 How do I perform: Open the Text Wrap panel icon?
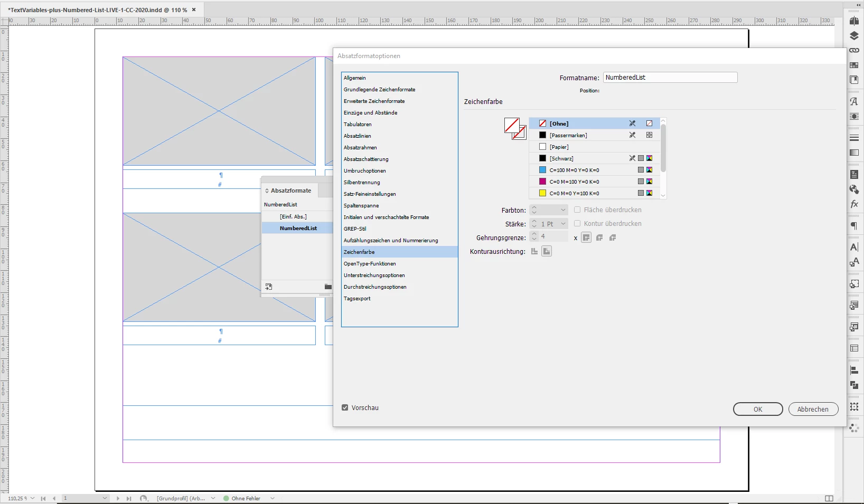point(854,116)
